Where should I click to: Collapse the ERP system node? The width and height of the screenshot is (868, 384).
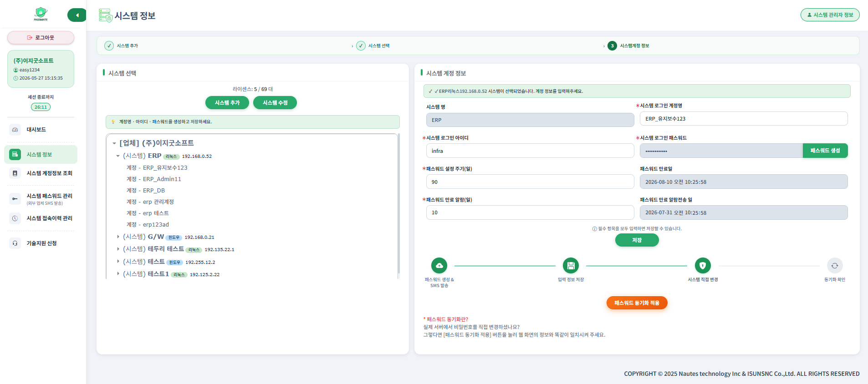coord(118,156)
